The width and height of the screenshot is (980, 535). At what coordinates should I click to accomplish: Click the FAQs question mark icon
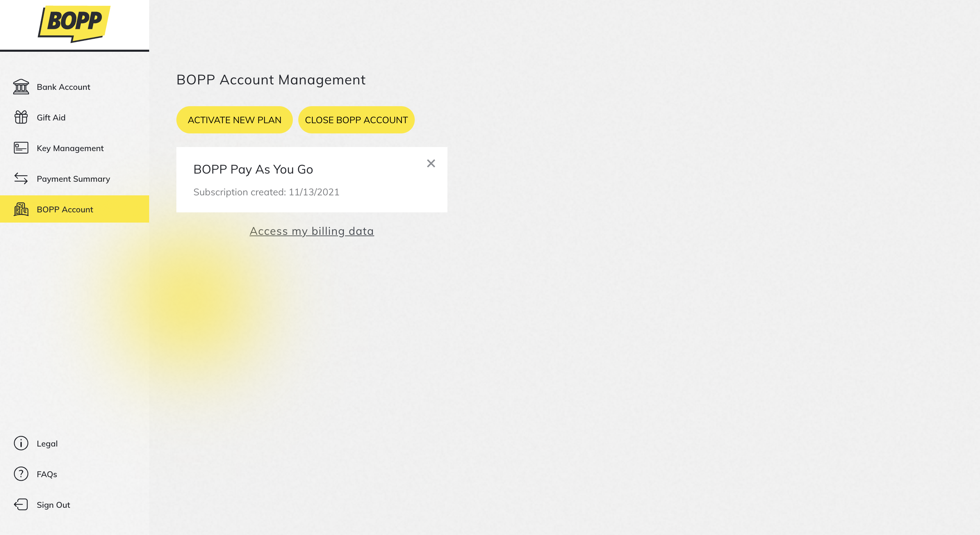[x=21, y=474]
